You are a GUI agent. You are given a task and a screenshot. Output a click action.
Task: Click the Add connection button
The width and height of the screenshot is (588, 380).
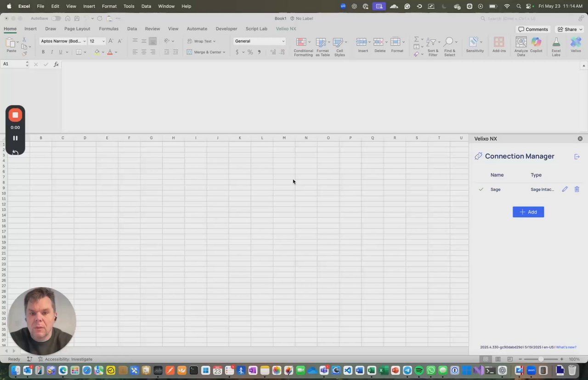pyautogui.click(x=528, y=212)
